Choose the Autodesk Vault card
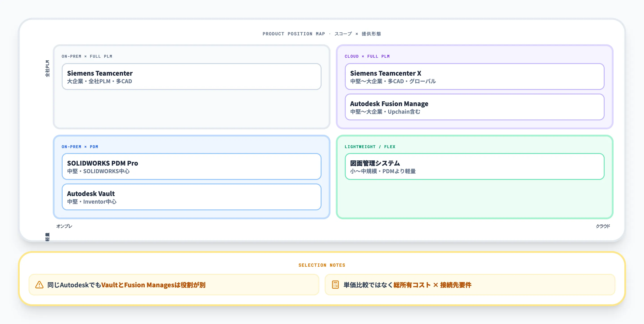 click(191, 197)
